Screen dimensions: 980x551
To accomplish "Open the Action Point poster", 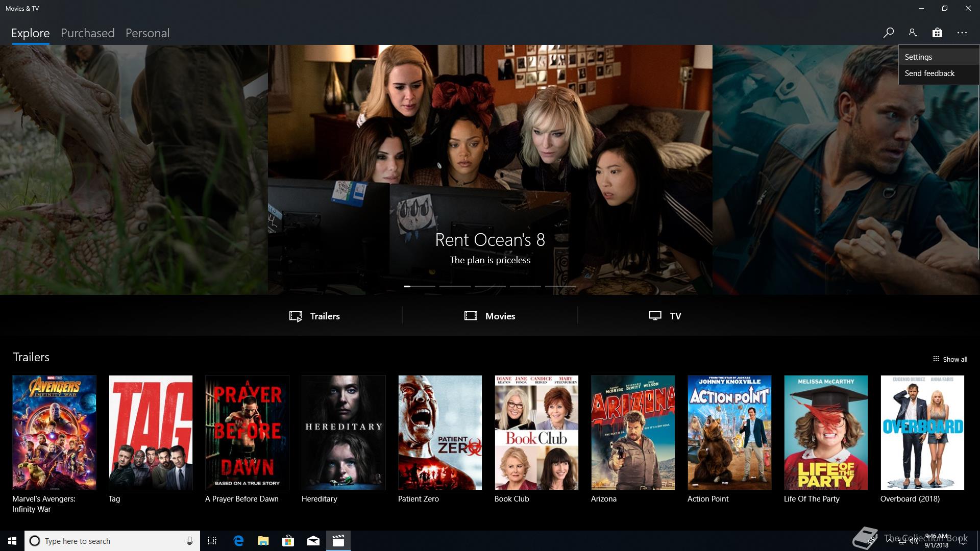I will tap(729, 433).
